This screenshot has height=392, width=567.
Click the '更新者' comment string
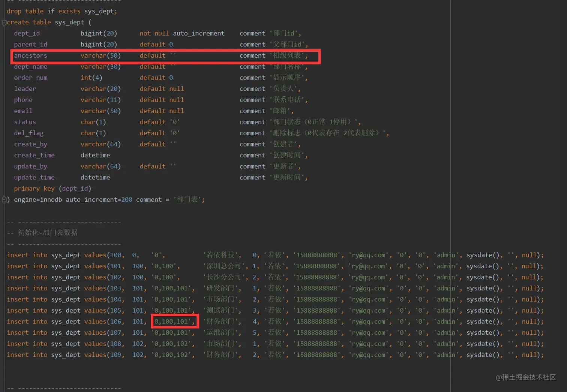tap(283, 166)
